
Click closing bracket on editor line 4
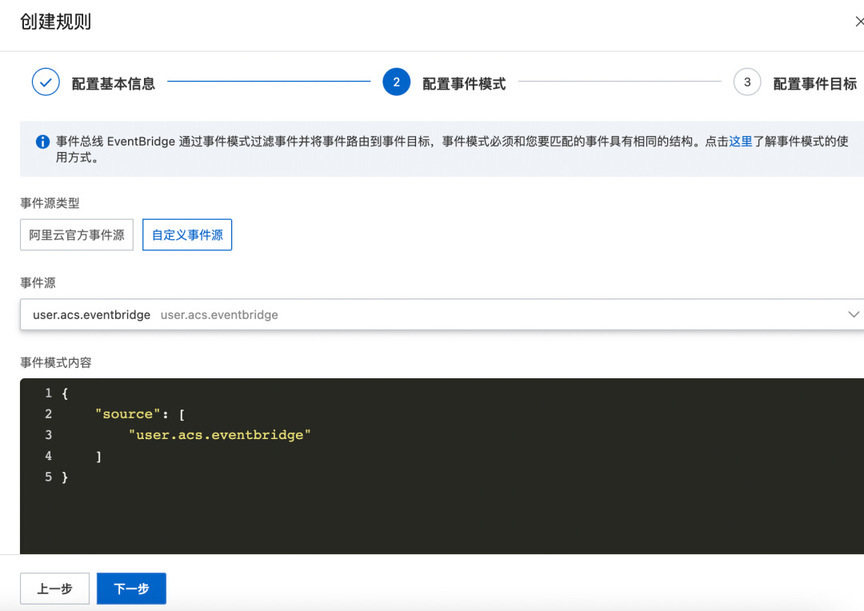99,456
